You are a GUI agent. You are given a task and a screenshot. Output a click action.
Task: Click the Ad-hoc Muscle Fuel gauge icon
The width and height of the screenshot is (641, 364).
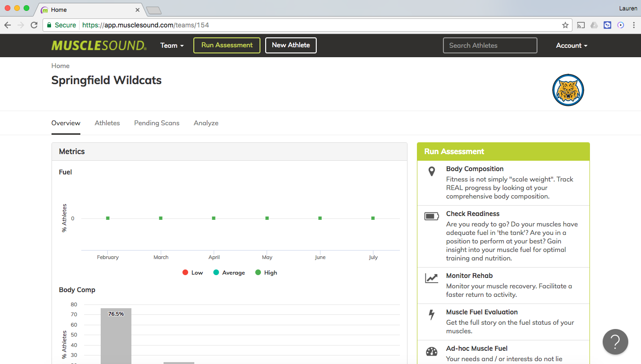[432, 352]
